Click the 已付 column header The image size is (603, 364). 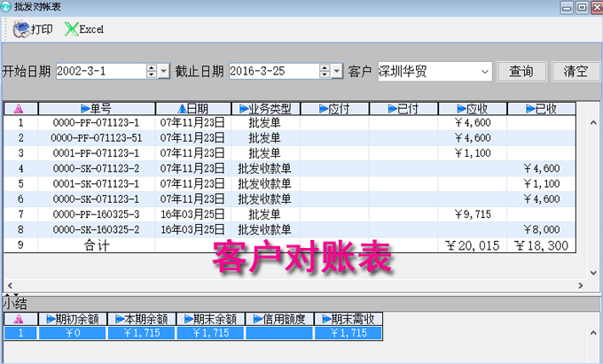(403, 109)
